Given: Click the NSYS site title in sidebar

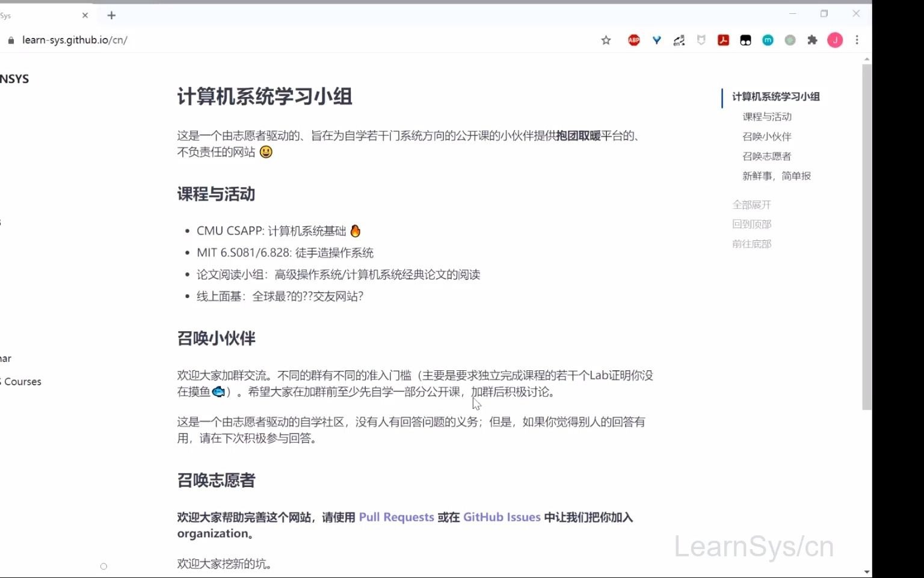Looking at the screenshot, I should (14, 79).
